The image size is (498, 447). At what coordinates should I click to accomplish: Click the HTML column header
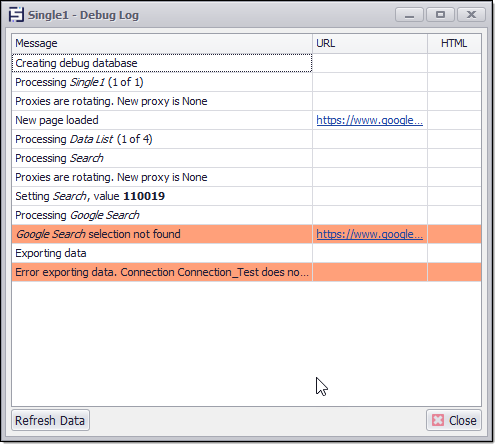coord(454,43)
